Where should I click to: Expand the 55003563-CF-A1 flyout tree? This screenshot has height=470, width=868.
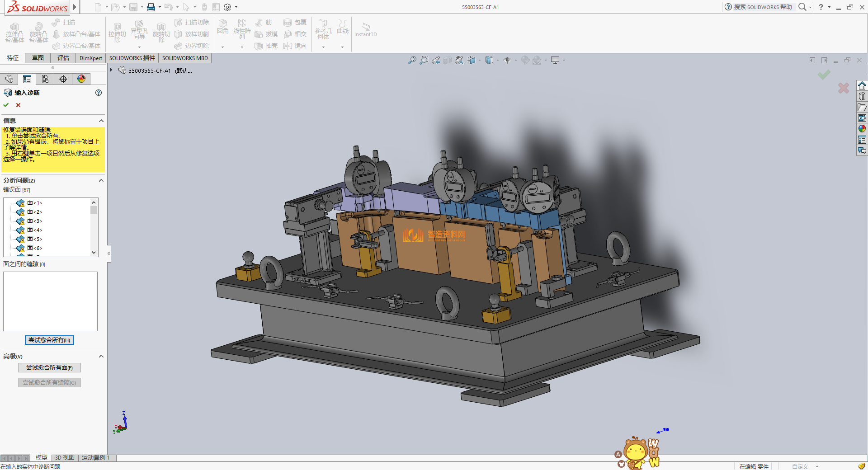pyautogui.click(x=111, y=70)
